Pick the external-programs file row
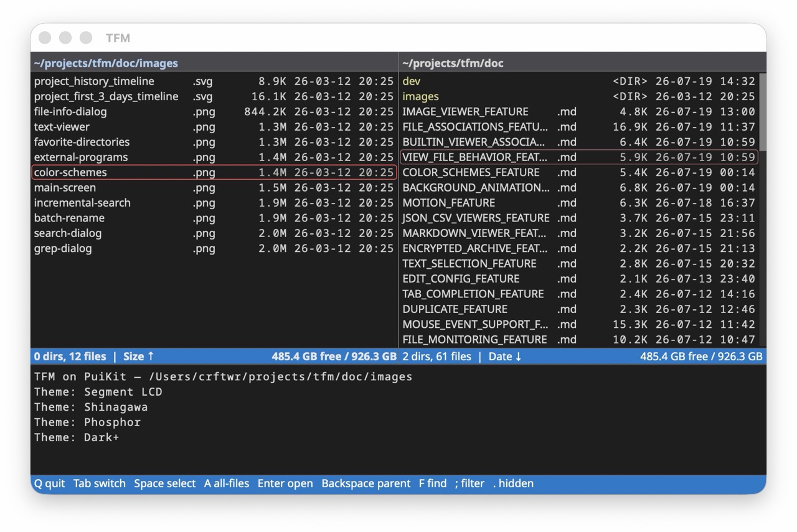Viewport: 797px width, 532px height. (x=214, y=157)
